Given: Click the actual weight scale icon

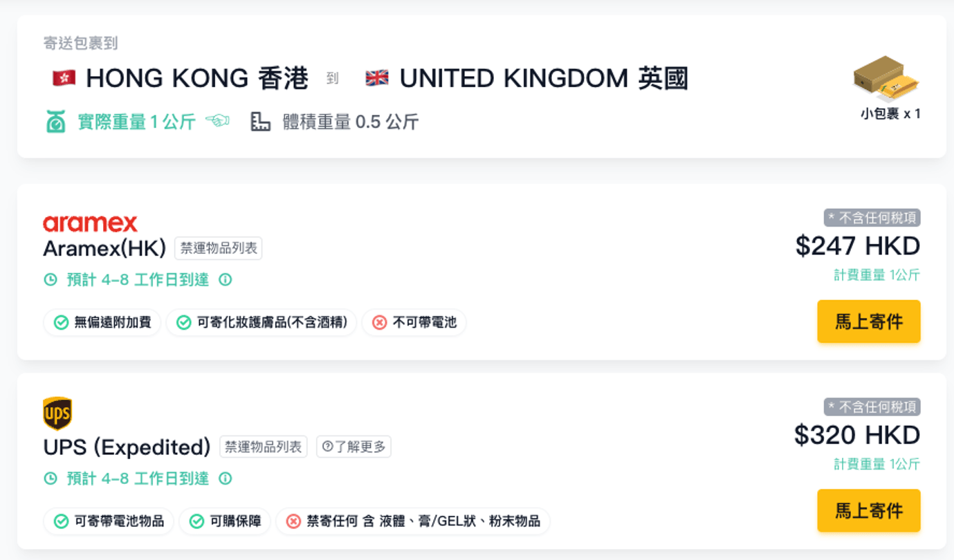Looking at the screenshot, I should tap(55, 122).
